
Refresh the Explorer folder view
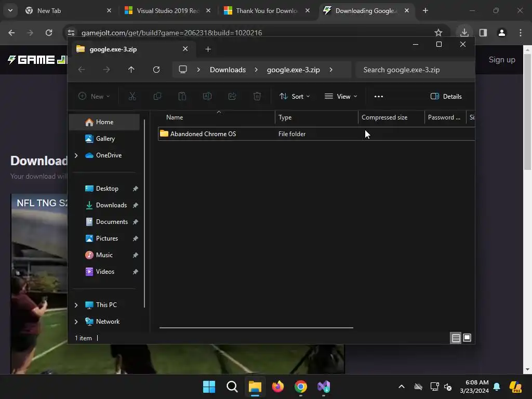click(156, 70)
